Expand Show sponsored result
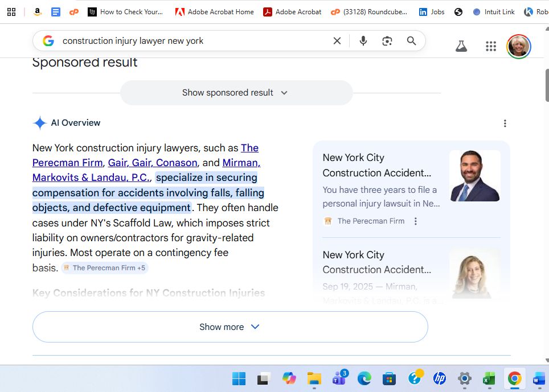The width and height of the screenshot is (549, 392). pyautogui.click(x=236, y=93)
